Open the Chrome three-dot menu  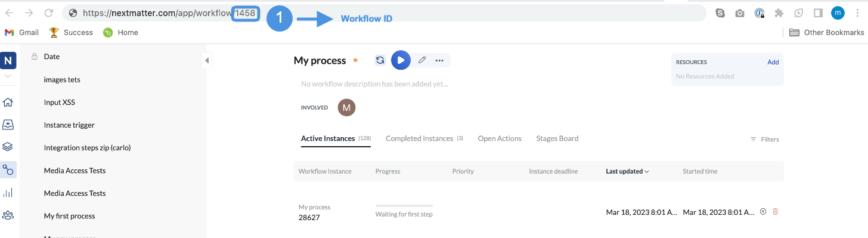pos(857,13)
